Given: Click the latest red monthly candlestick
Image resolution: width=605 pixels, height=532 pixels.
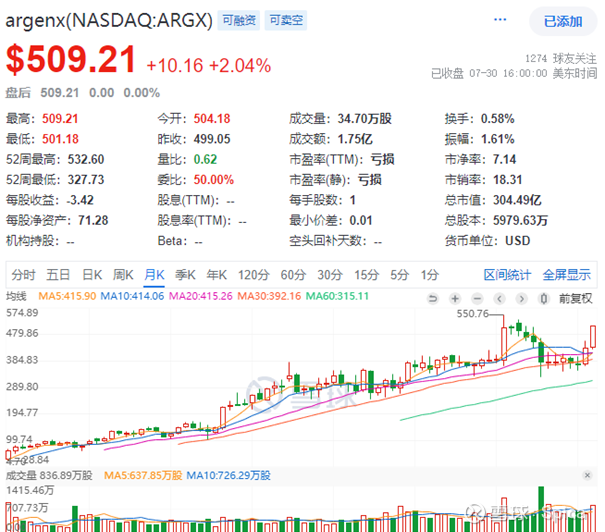Looking at the screenshot, I should click(593, 337).
